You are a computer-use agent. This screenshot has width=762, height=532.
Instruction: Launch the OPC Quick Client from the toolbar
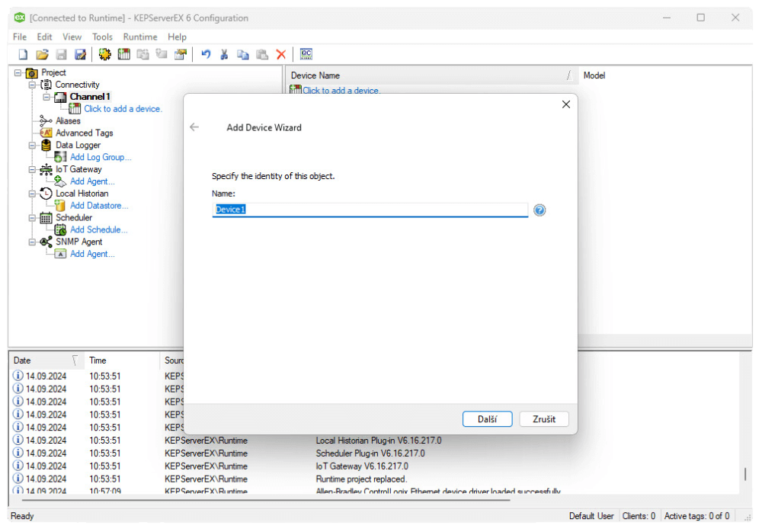306,54
